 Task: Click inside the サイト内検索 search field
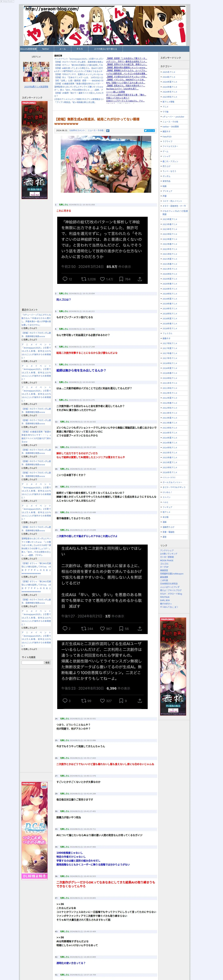pos(33,662)
